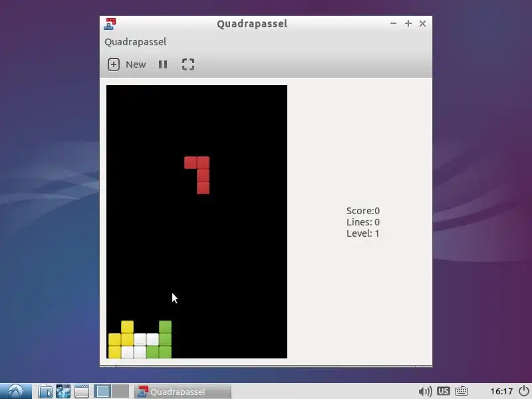The image size is (532, 399).
Task: Click the Level: 1 label
Action: pyautogui.click(x=362, y=233)
